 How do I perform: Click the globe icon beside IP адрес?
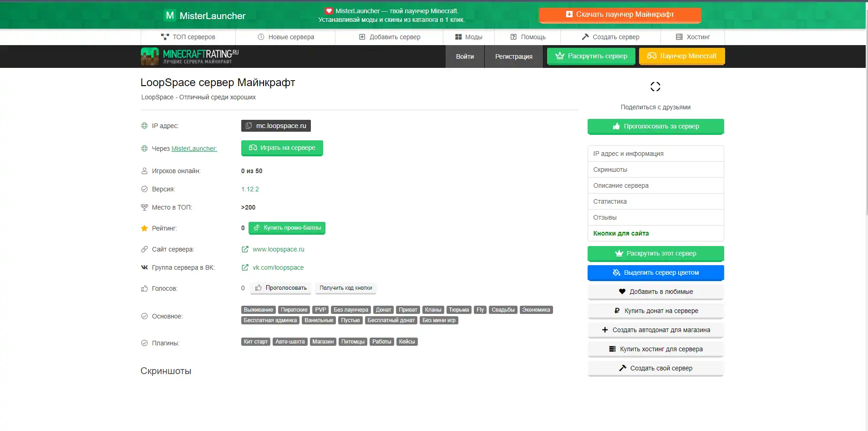point(144,126)
